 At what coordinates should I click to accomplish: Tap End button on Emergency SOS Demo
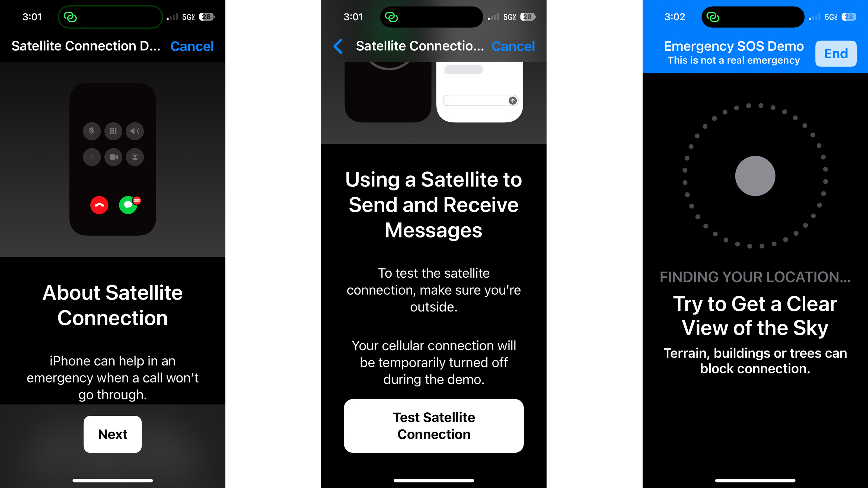(x=837, y=53)
